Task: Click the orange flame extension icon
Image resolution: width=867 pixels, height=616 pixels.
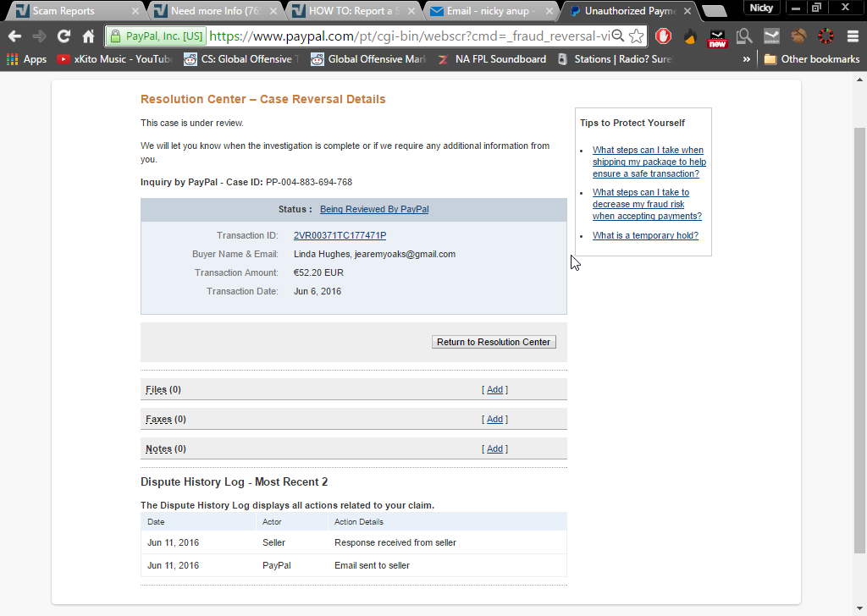Action: [x=690, y=36]
